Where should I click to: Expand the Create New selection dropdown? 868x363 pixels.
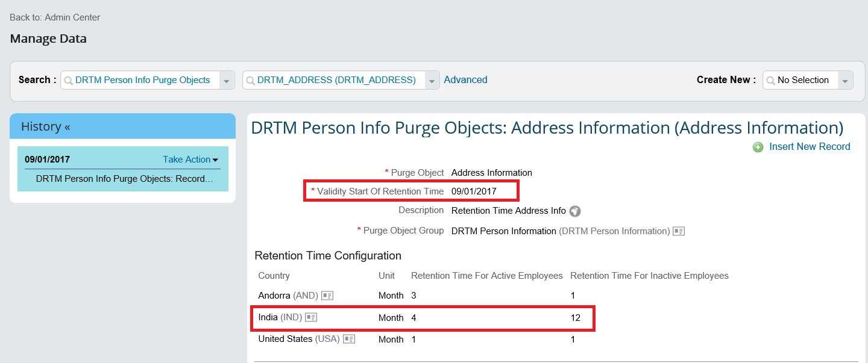click(845, 80)
